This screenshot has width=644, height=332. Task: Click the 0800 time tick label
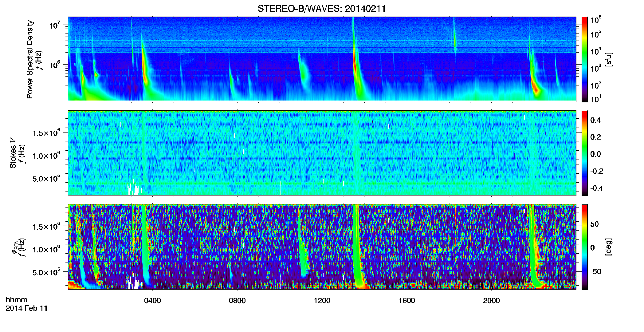pos(237,301)
